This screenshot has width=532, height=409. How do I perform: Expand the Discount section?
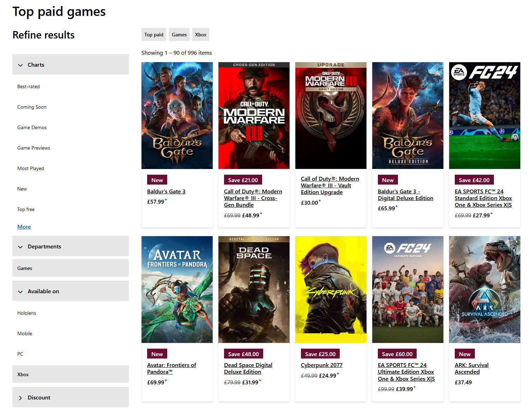[71, 397]
